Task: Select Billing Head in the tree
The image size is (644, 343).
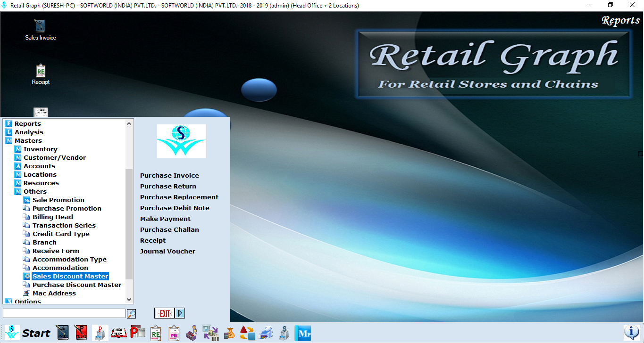Action: (53, 217)
